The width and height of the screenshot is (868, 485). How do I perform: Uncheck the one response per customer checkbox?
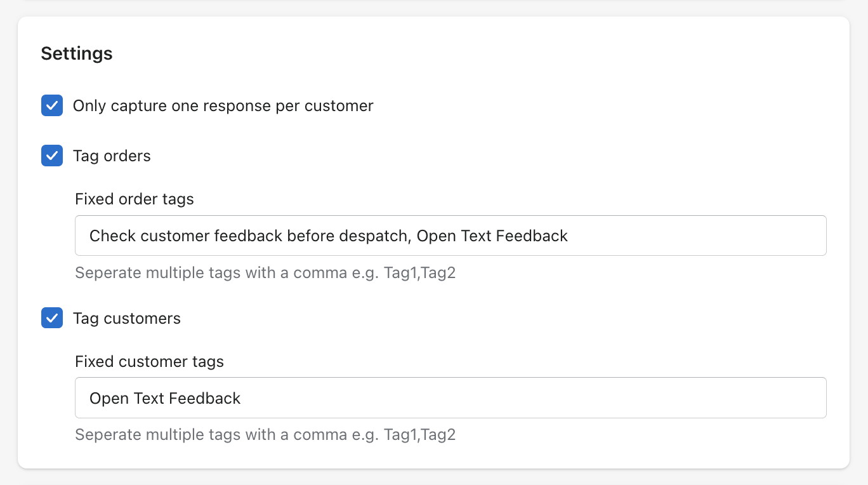tap(52, 106)
